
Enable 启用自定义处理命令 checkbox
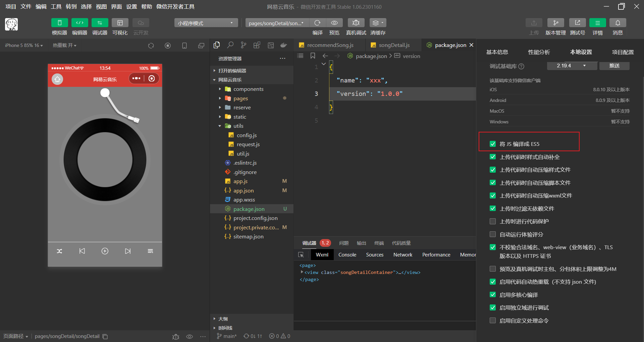click(493, 321)
